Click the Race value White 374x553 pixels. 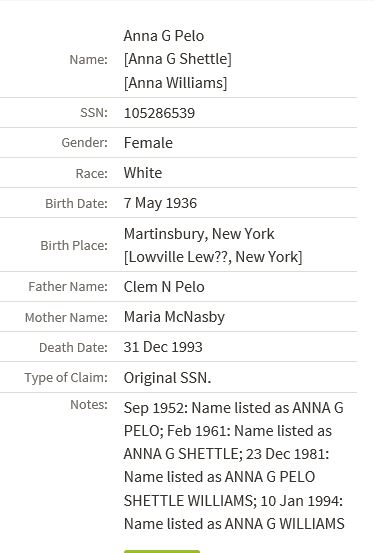coord(143,173)
